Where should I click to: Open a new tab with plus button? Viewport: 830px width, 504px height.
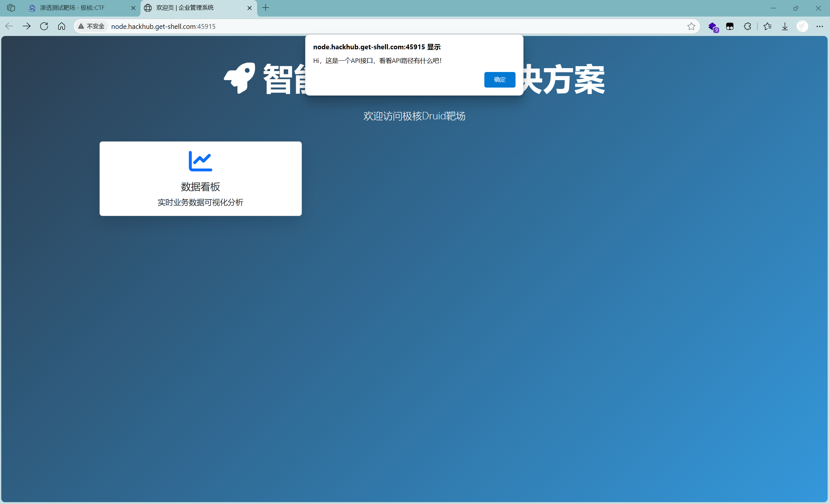(266, 8)
